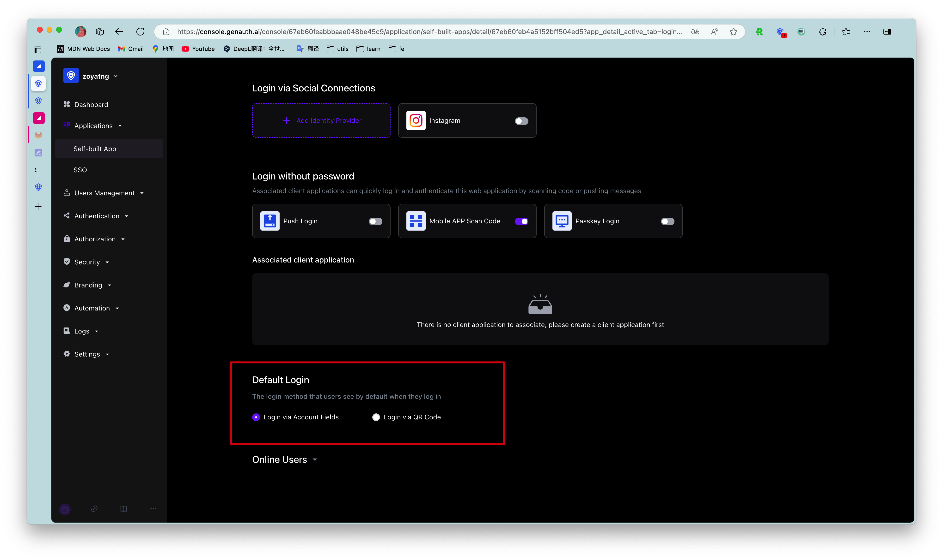Click the link icon at the sidebar bottom

click(x=94, y=509)
